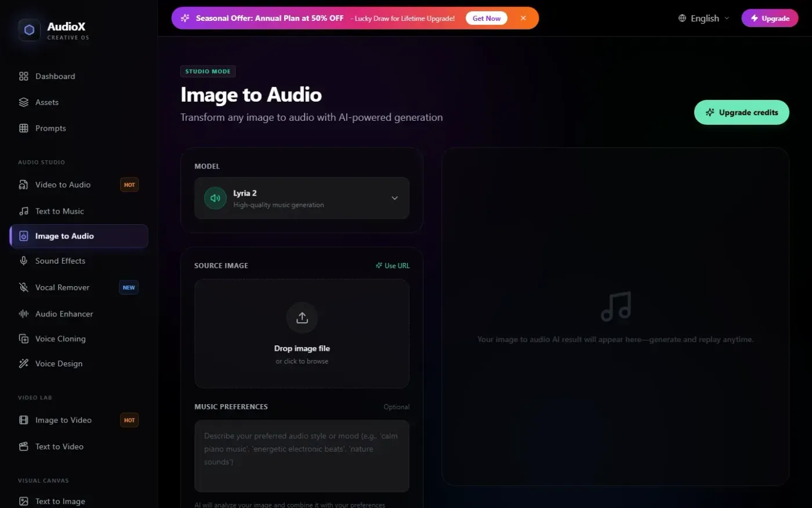Image resolution: width=812 pixels, height=508 pixels.
Task: Click the Image to Audio page heading
Action: pyautogui.click(x=251, y=95)
